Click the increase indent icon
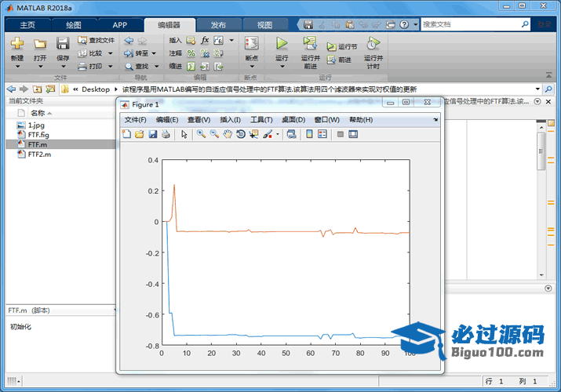Image resolution: width=561 pixels, height=392 pixels. point(205,66)
